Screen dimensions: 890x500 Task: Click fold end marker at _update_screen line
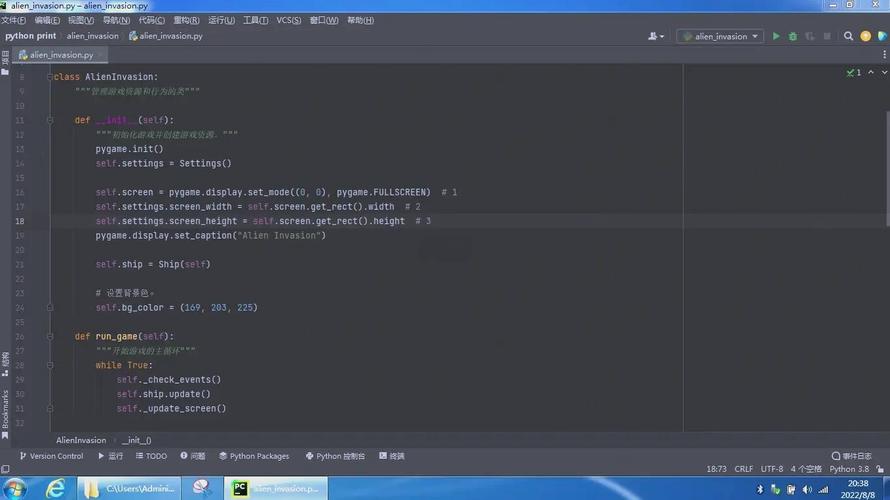point(50,409)
